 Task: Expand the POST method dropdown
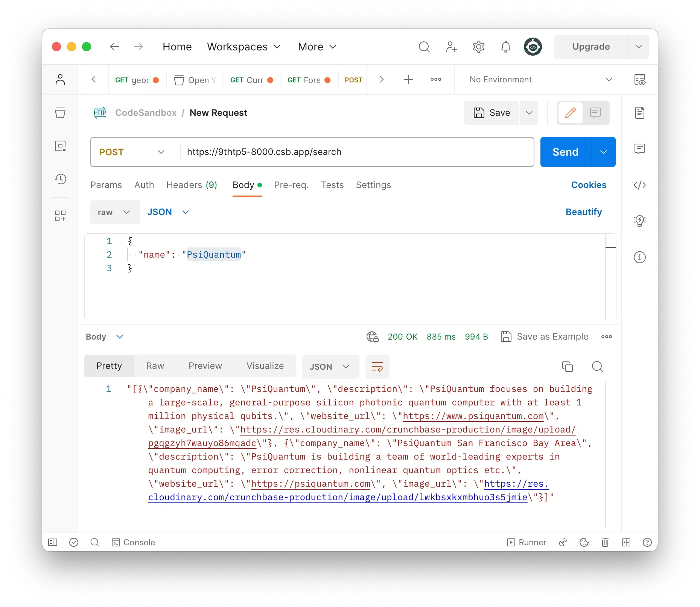pyautogui.click(x=132, y=152)
